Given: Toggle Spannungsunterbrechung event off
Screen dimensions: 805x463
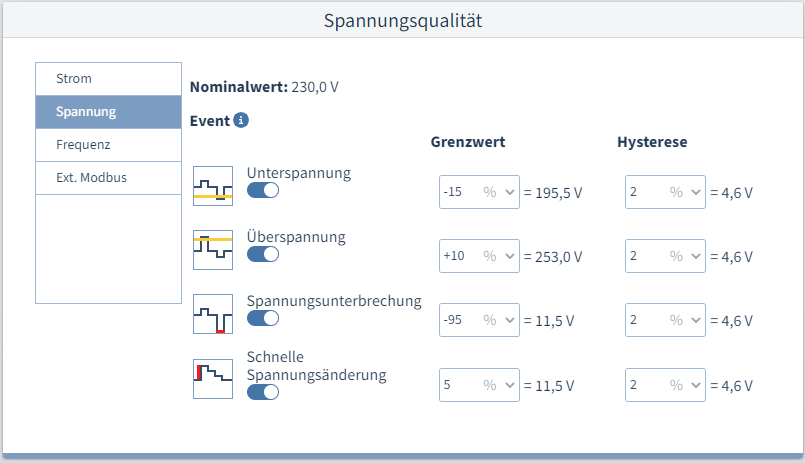Looking at the screenshot, I should 263,318.
